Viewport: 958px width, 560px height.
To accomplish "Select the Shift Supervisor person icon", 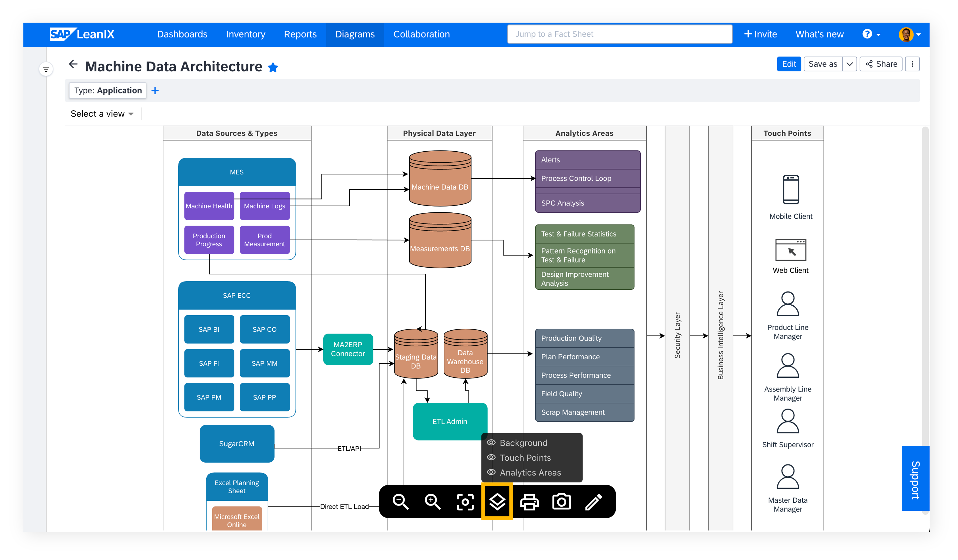I will [788, 421].
